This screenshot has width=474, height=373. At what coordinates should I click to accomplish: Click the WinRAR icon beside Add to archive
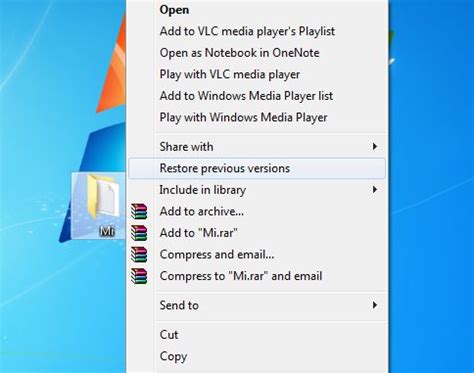[139, 211]
